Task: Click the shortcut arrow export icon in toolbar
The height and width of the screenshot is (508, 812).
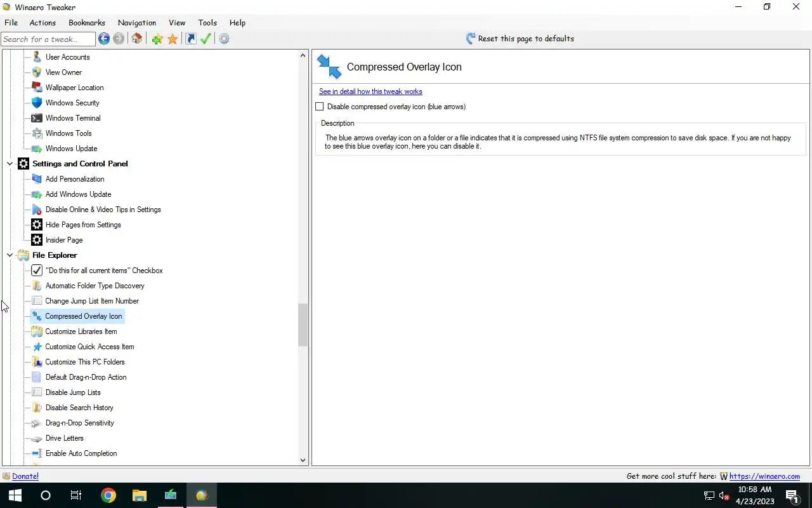Action: click(x=191, y=39)
